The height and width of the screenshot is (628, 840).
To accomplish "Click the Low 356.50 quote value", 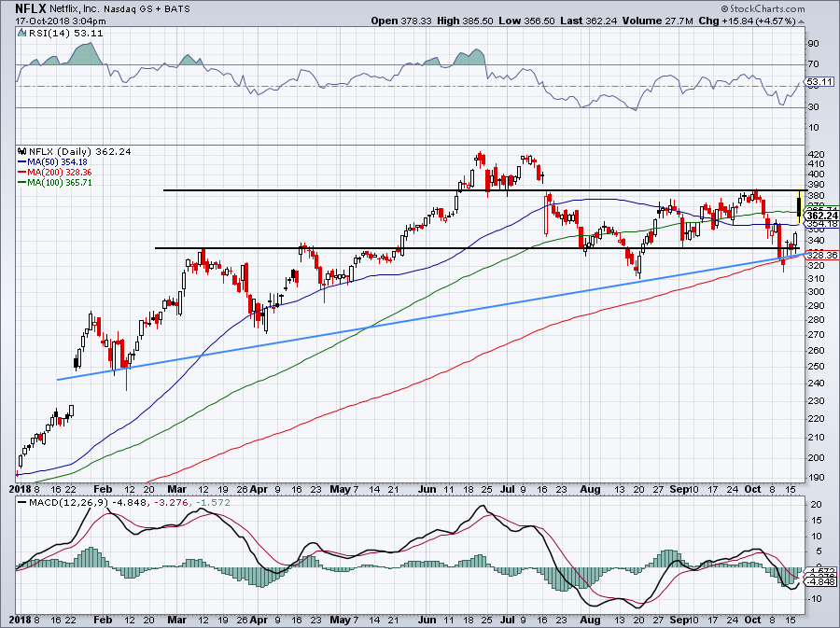I will 526,21.
